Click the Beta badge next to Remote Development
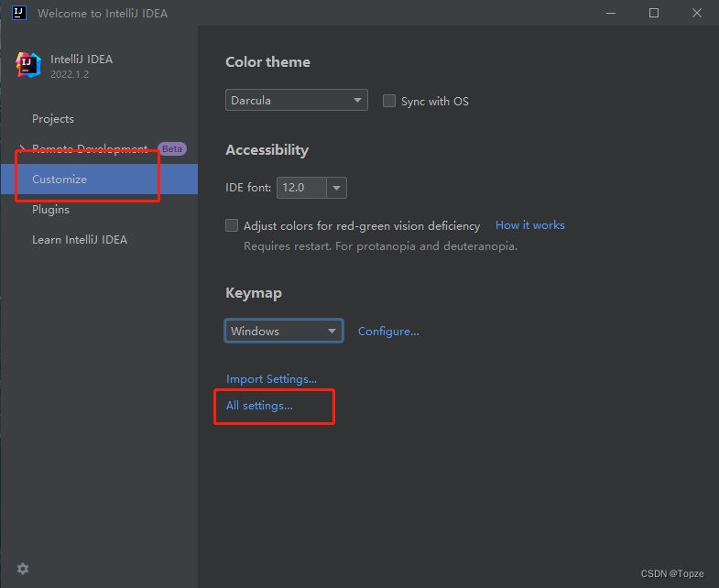This screenshot has height=588, width=719. 172,148
